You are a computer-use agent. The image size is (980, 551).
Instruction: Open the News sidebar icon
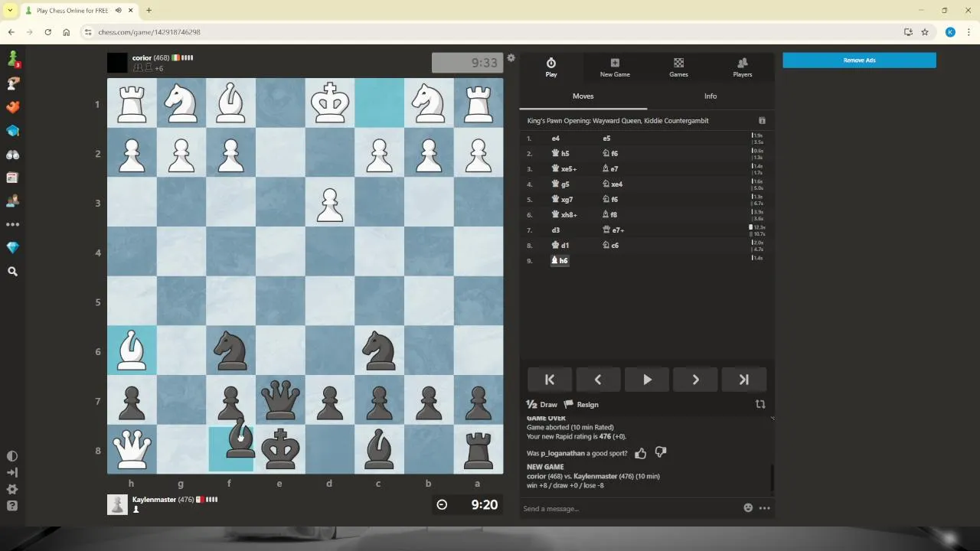pos(12,178)
